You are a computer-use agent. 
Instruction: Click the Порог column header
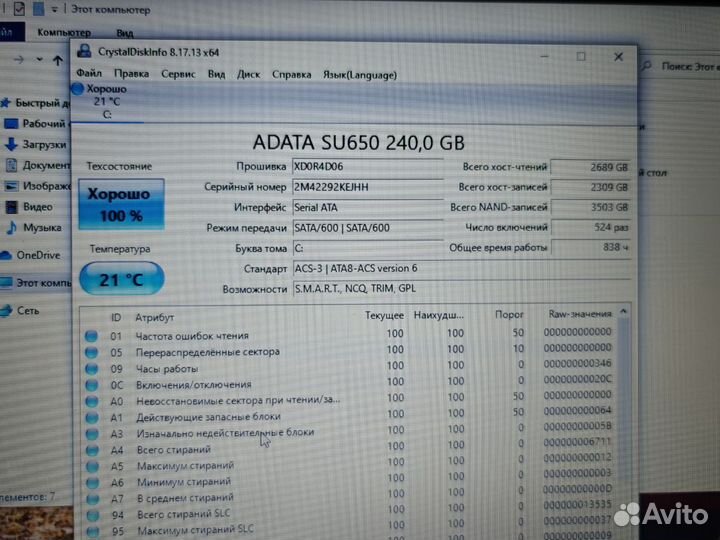509,315
